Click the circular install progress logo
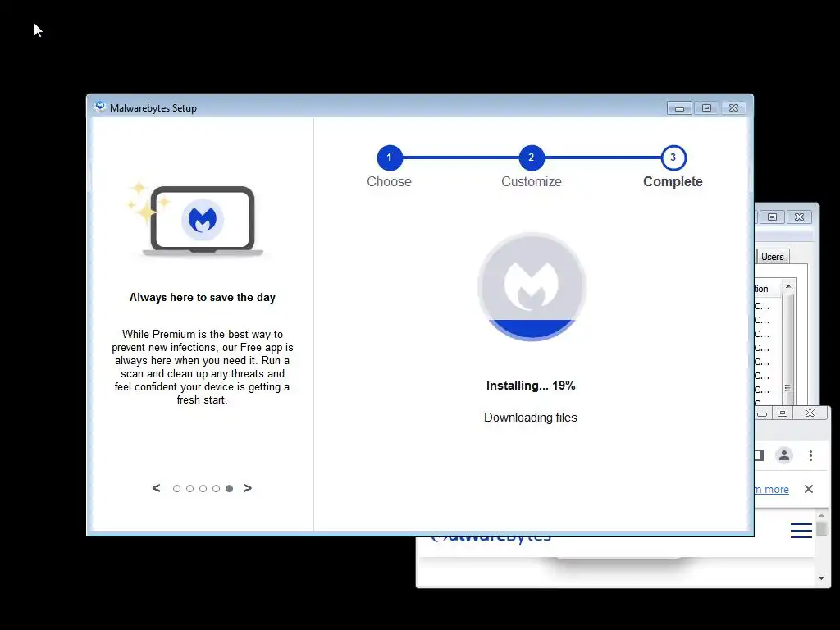Viewport: 840px width, 630px height. tap(532, 286)
